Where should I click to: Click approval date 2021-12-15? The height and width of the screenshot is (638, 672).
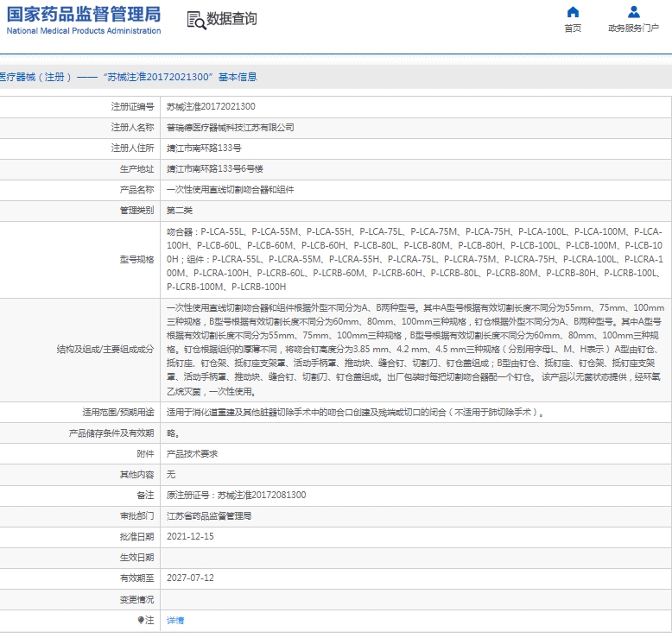190,536
